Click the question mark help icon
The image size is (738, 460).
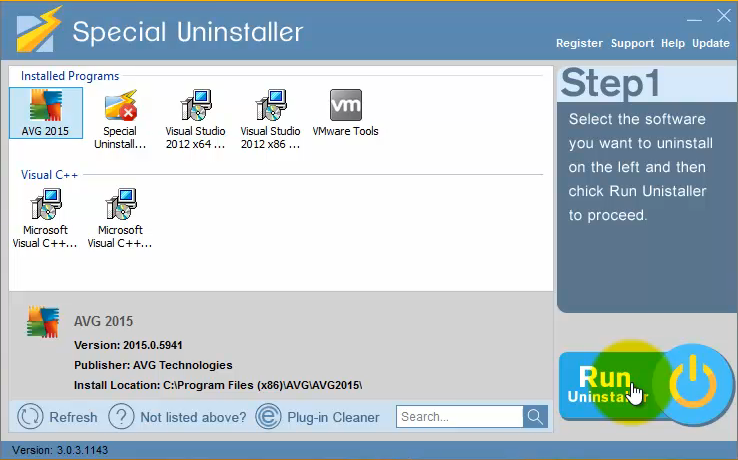(x=121, y=417)
